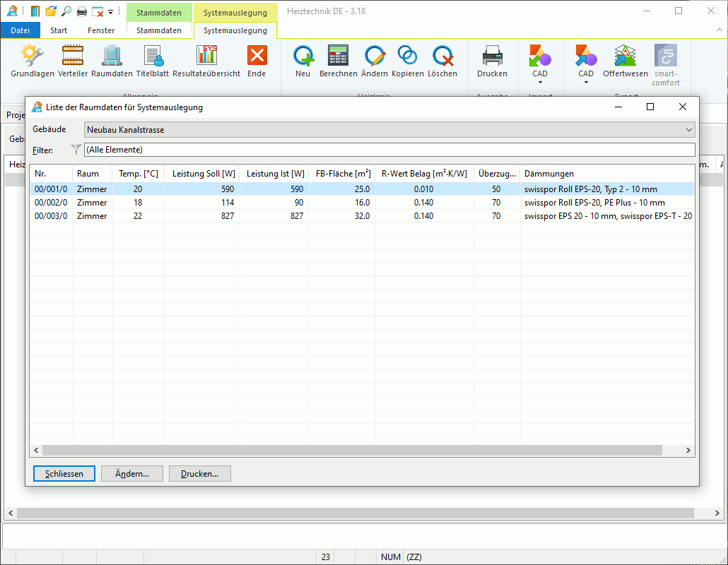Click the 0.010 R-Wert cell
This screenshot has width=728, height=565.
(424, 189)
